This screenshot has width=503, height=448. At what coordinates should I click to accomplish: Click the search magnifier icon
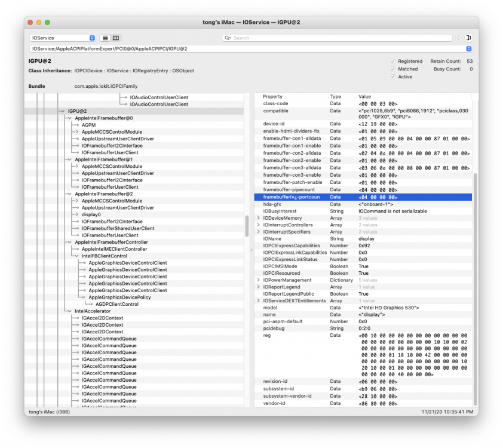click(228, 38)
